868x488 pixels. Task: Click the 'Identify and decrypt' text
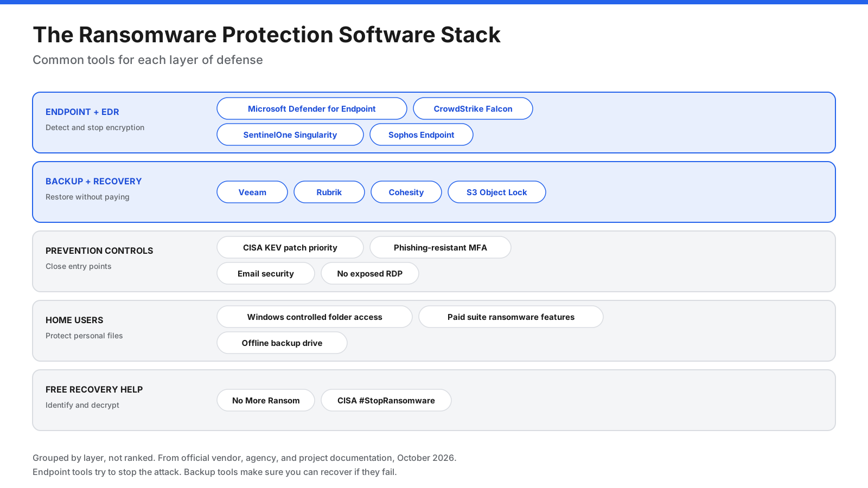pyautogui.click(x=82, y=405)
